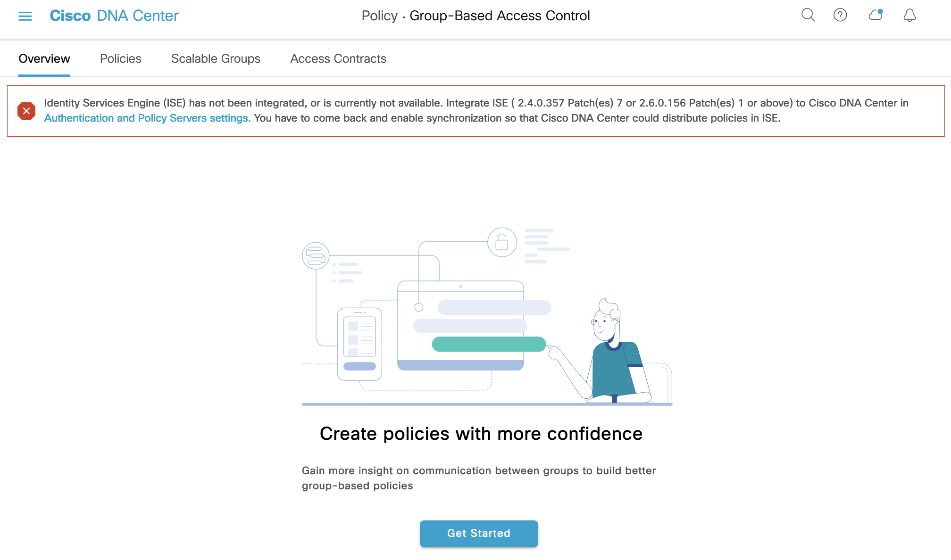The height and width of the screenshot is (560, 951).
Task: Open the help question mark icon
Action: pyautogui.click(x=840, y=15)
